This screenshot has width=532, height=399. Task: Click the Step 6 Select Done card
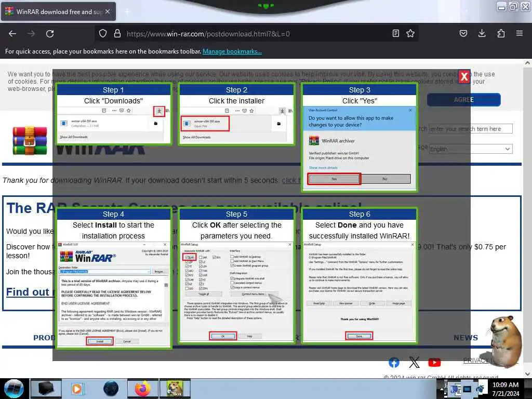360,276
